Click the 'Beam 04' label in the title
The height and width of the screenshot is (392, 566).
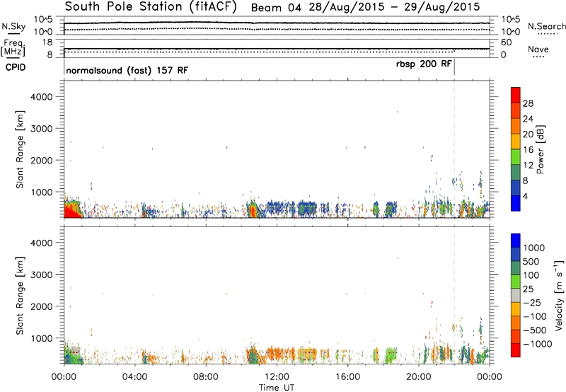coord(276,8)
